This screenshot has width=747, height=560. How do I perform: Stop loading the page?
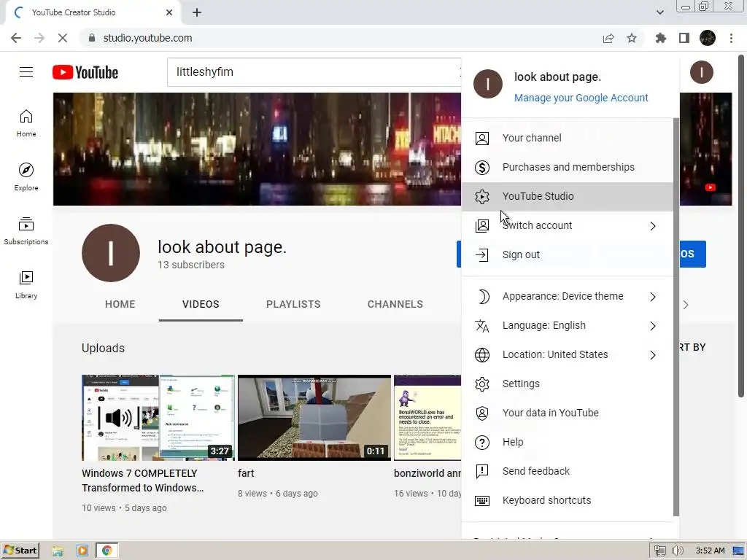[x=63, y=38]
